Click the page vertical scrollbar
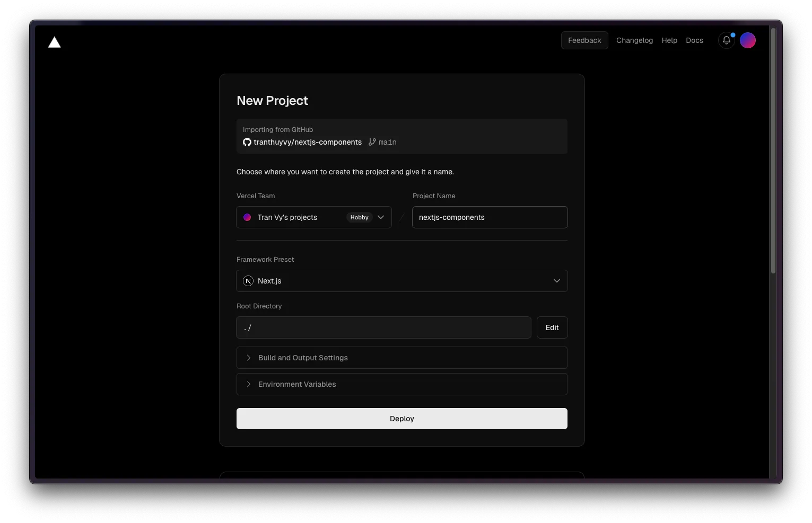Image resolution: width=812 pixels, height=523 pixels. 773,150
